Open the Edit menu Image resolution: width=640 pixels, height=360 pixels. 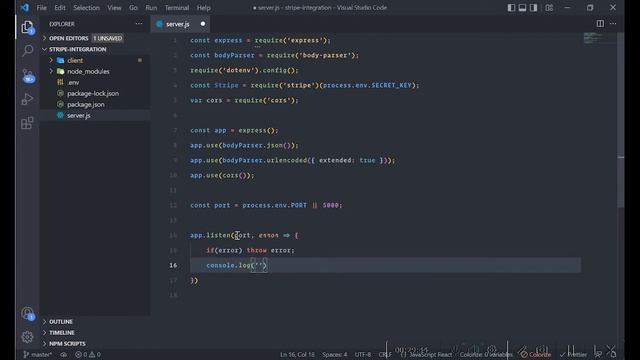point(60,7)
